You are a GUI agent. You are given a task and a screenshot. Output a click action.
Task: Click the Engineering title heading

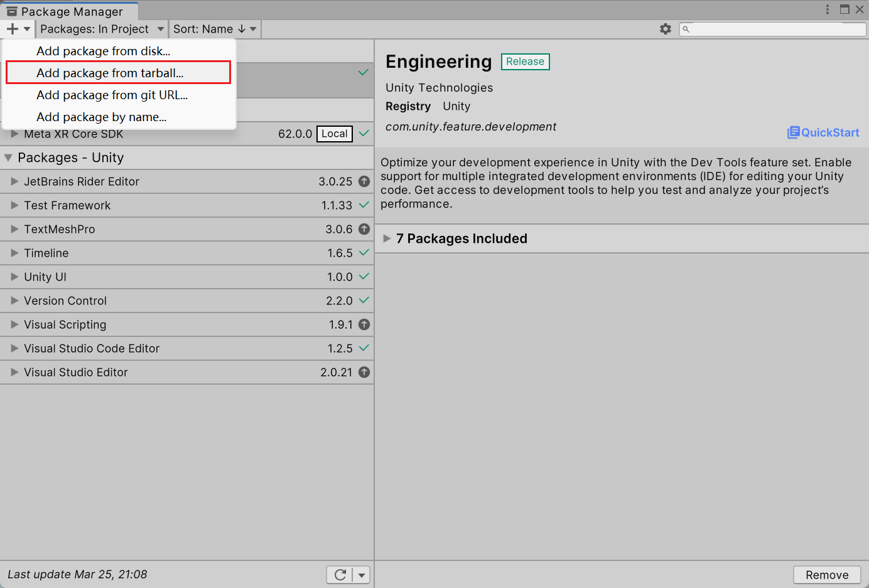coord(439,61)
